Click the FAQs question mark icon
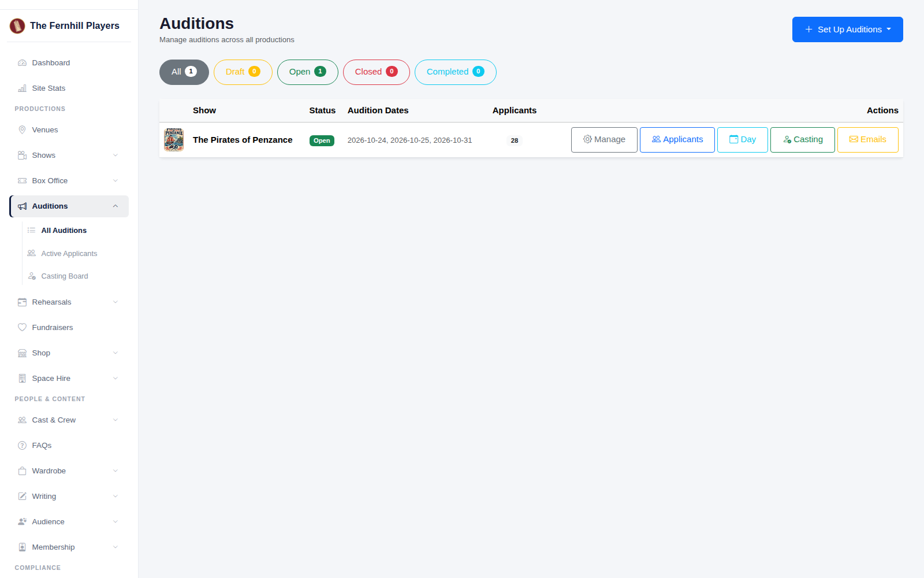924x578 pixels. click(22, 446)
